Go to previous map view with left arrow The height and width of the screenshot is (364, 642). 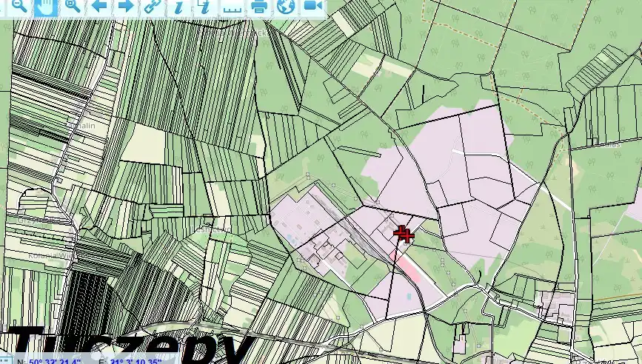tap(99, 6)
